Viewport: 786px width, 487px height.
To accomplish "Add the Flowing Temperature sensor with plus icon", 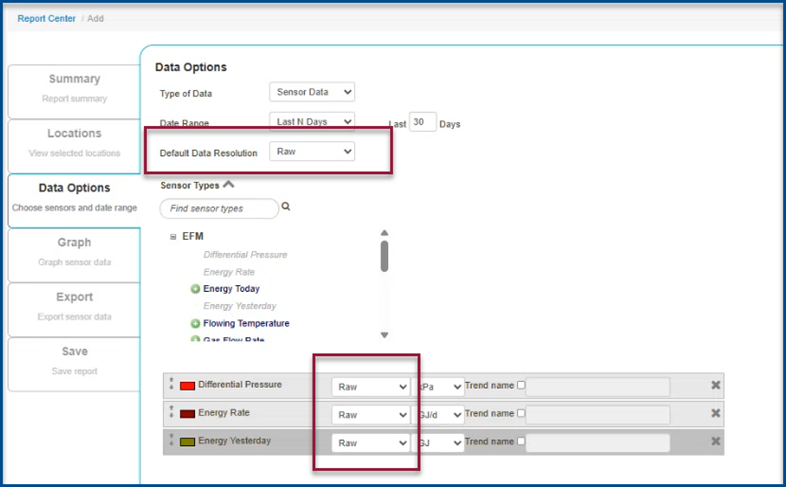I will click(x=196, y=324).
